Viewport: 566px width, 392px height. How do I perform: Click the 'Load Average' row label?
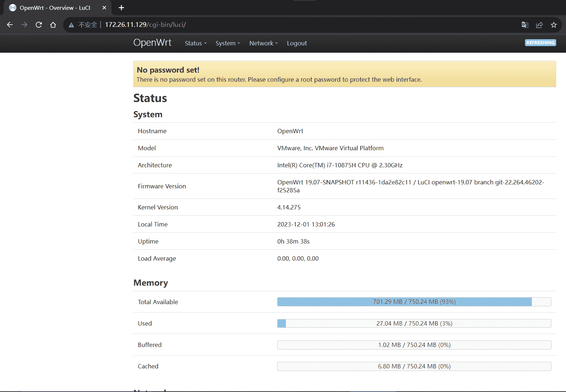pos(157,258)
